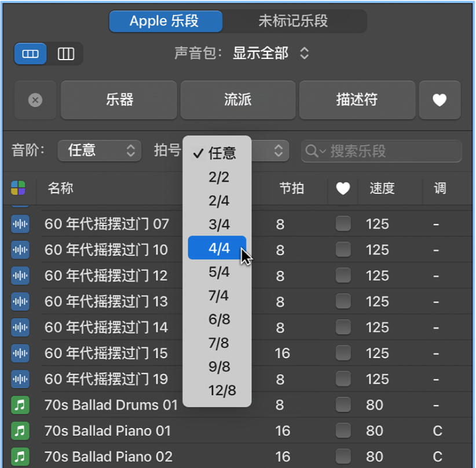Click inside the 搜索乐段 search field
Image resolution: width=476 pixels, height=468 pixels.
pyautogui.click(x=381, y=151)
